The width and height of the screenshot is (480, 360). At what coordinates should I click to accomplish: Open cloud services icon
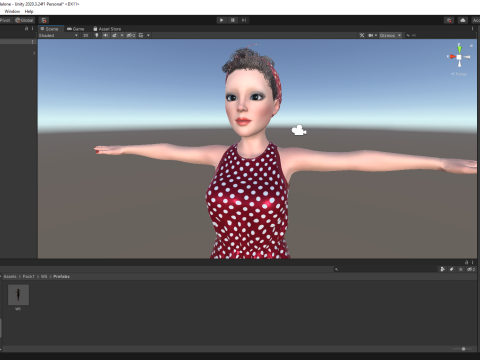click(x=463, y=20)
